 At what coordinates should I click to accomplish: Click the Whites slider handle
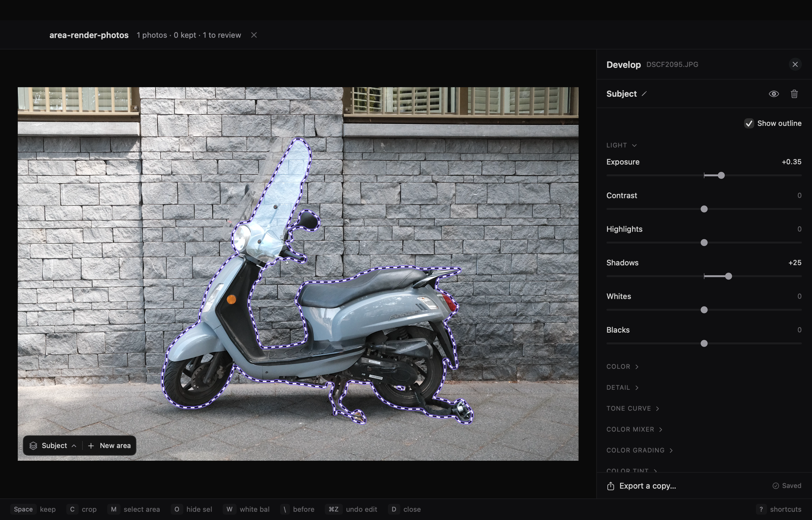click(704, 310)
